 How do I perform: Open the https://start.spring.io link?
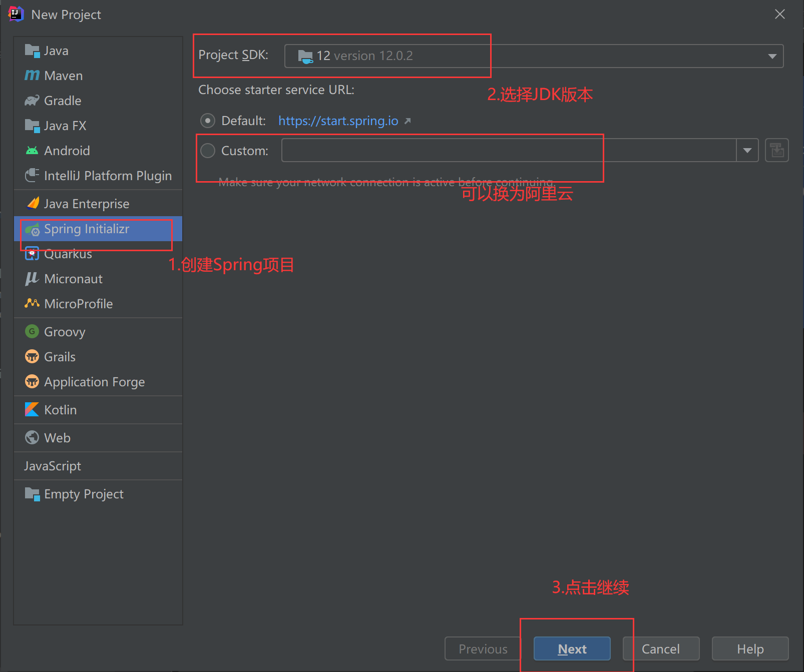(338, 121)
